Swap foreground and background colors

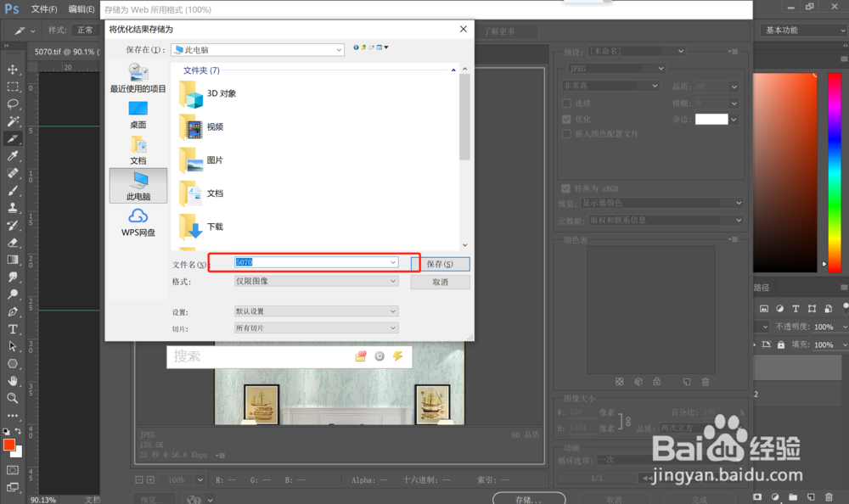19,432
